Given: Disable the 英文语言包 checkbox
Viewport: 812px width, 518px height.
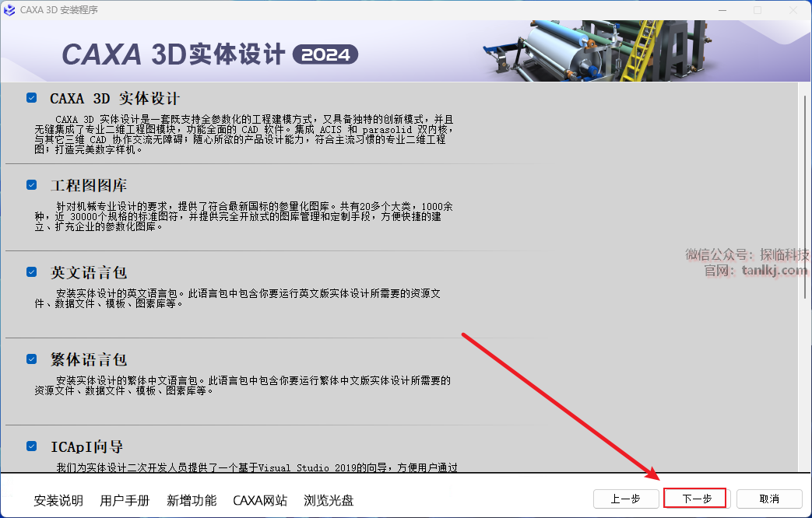Looking at the screenshot, I should pos(31,272).
